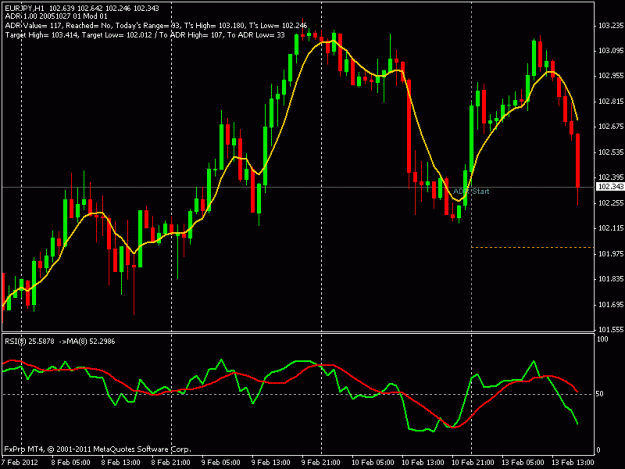The height and width of the screenshot is (469, 625).
Task: Select the RSI scale value 100
Action: pos(602,339)
